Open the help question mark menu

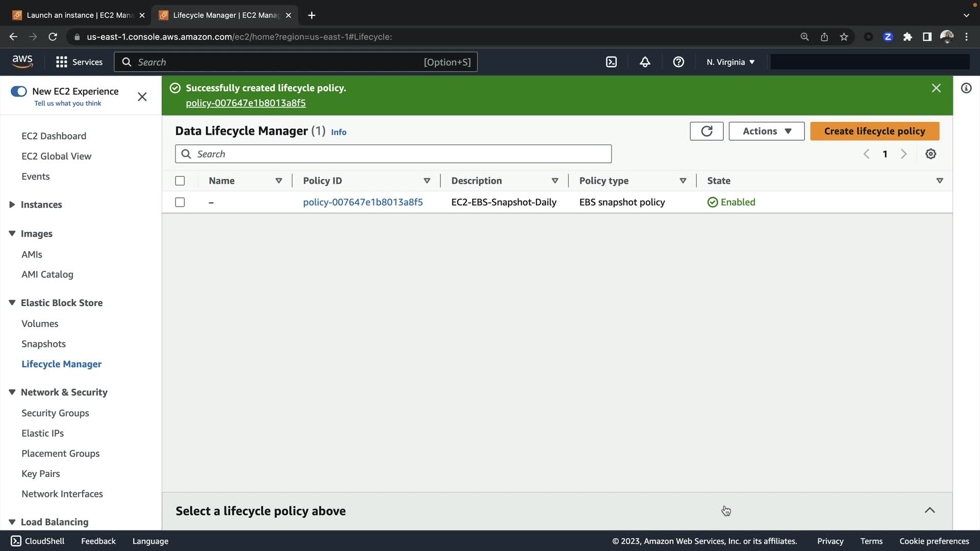pyautogui.click(x=678, y=62)
